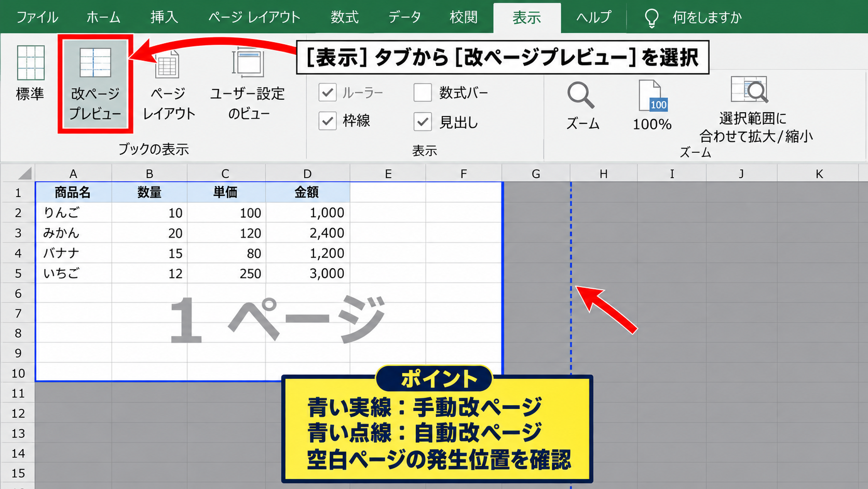Click the 商品名 header cell
868x489 pixels.
tap(73, 192)
